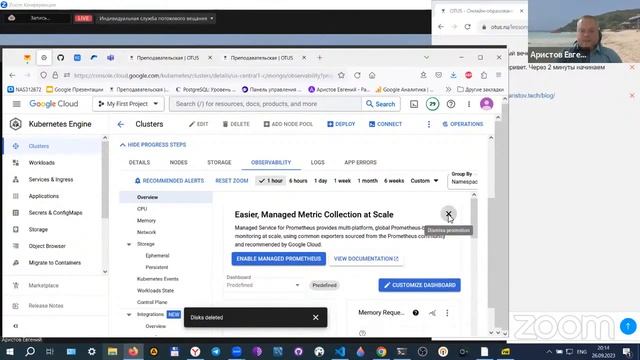Close the Disks deleted notification
Viewport: 640px width, 360px height.
[316, 317]
